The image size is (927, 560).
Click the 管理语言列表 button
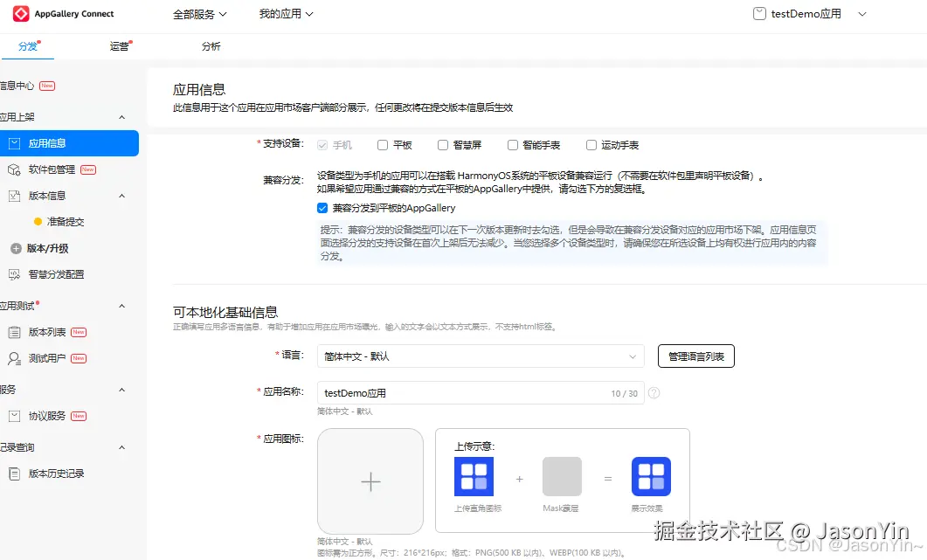(695, 356)
